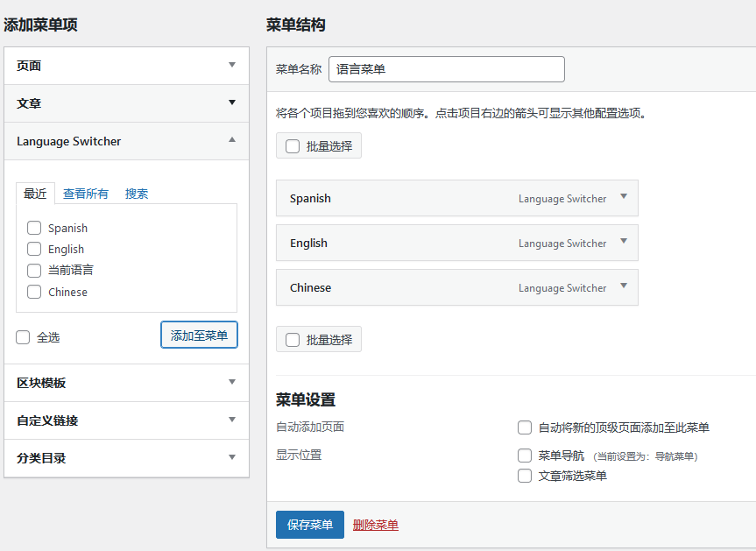Expand the 页面 panel arrow

point(231,65)
